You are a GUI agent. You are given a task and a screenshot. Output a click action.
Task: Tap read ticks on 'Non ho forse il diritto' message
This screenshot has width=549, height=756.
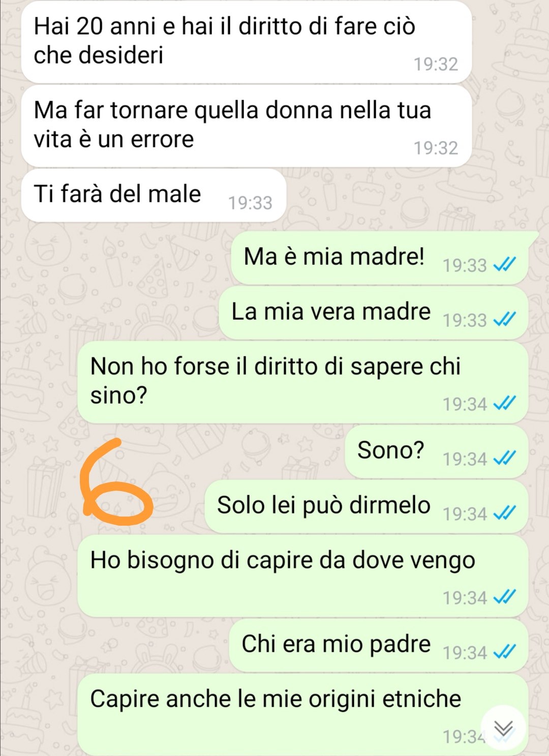(505, 403)
